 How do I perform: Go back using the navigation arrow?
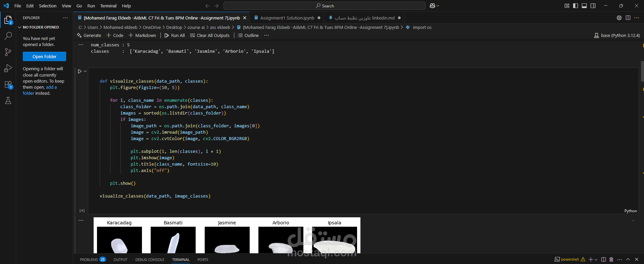tap(207, 6)
